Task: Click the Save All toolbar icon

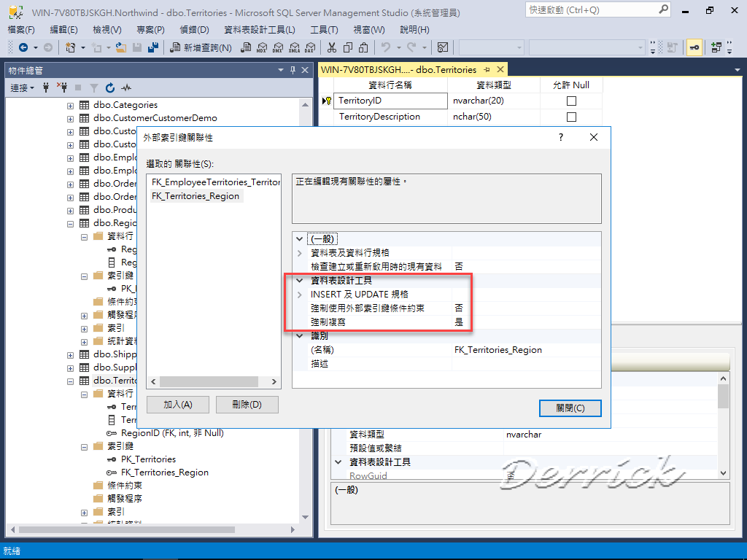Action: (152, 47)
